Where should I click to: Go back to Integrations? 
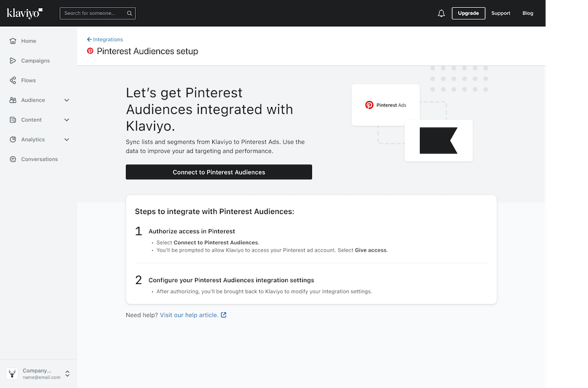coord(105,39)
